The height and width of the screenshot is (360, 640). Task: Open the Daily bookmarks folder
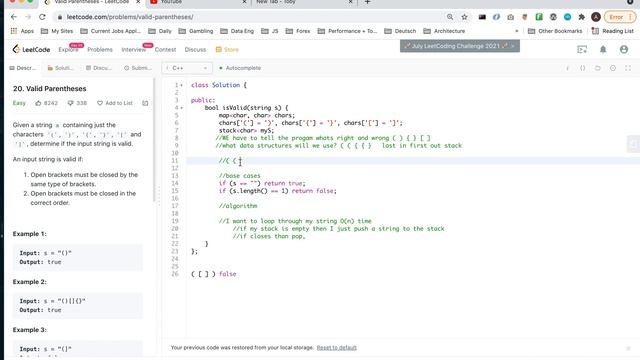coord(160,31)
